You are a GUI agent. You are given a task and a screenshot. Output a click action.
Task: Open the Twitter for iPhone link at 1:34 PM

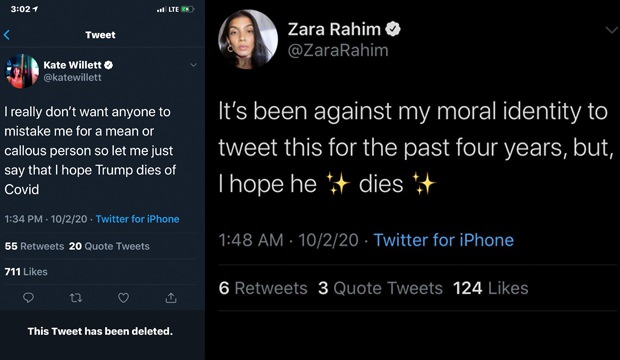tap(137, 219)
